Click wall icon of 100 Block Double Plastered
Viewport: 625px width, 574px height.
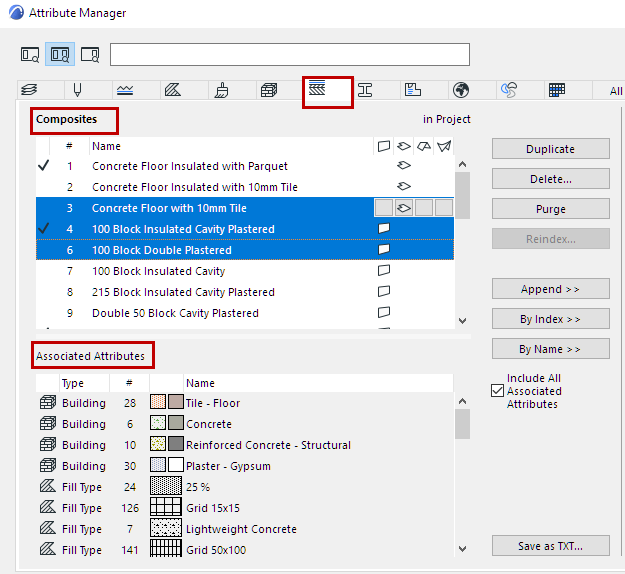pyautogui.click(x=383, y=250)
